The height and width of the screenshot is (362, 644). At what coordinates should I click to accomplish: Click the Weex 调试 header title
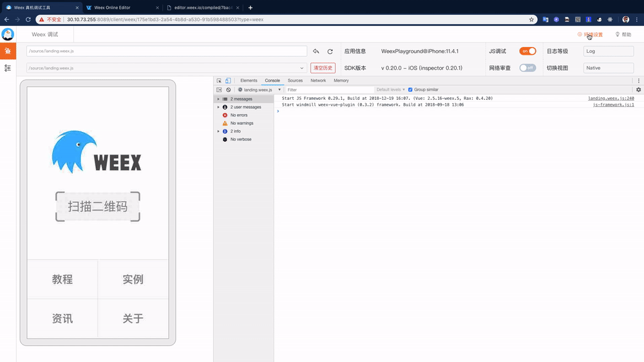coord(45,35)
